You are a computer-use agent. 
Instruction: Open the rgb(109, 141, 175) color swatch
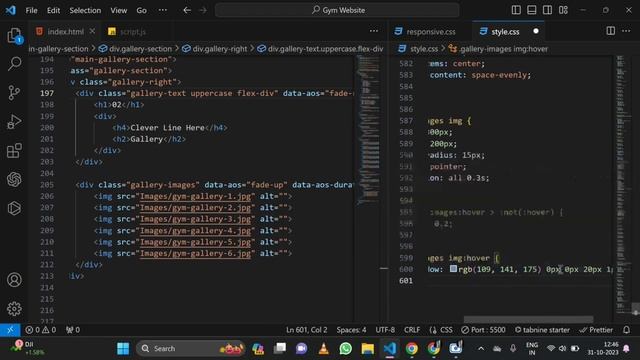(453, 269)
